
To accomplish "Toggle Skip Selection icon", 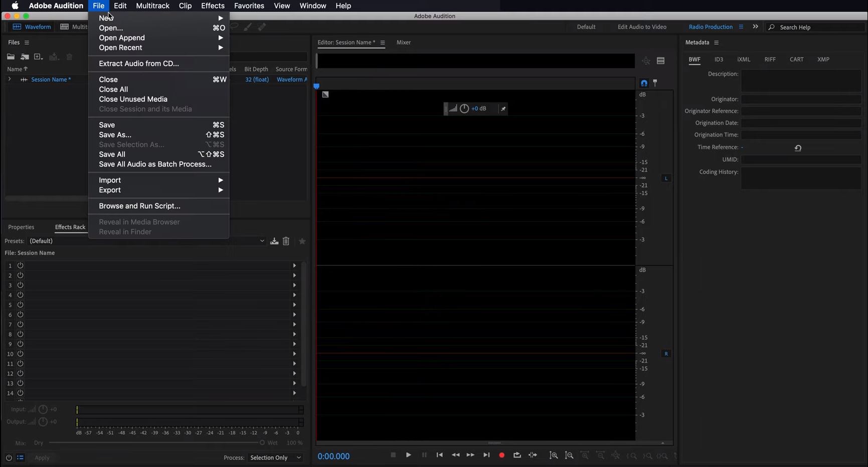I will click(533, 455).
